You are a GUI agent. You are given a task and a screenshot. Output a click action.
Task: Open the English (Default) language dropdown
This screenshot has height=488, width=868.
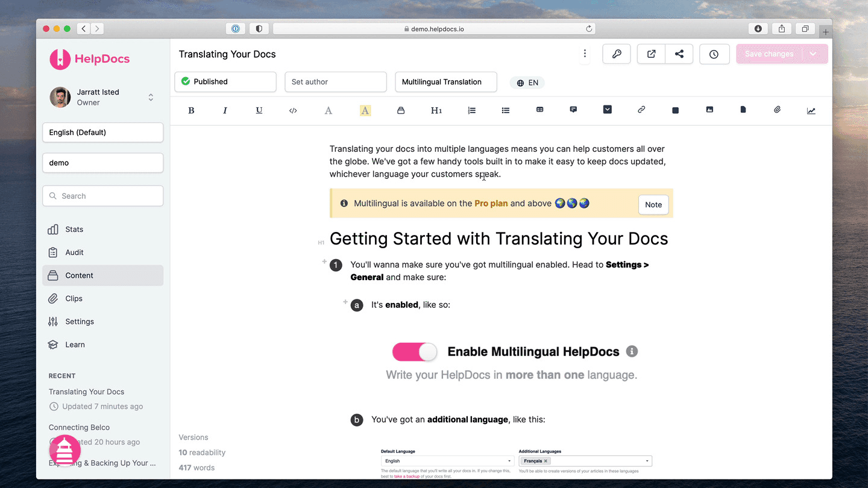102,133
